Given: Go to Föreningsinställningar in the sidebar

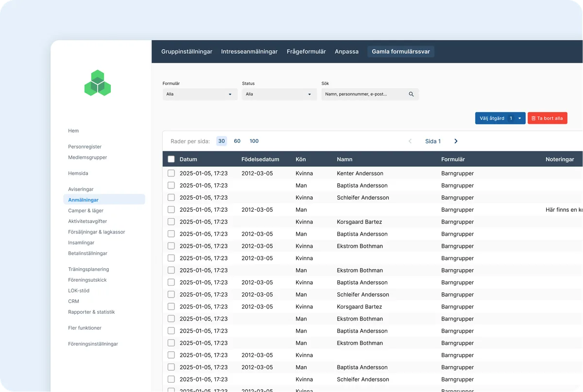Looking at the screenshot, I should point(93,344).
